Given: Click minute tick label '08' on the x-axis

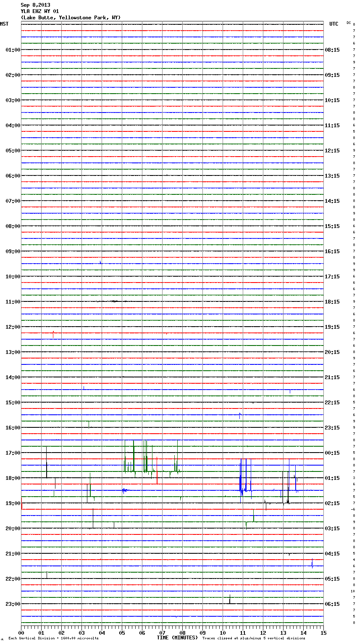Looking at the screenshot, I should [x=182, y=633].
